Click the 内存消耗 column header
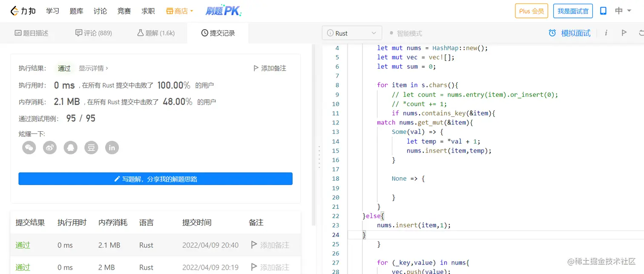 [113, 222]
